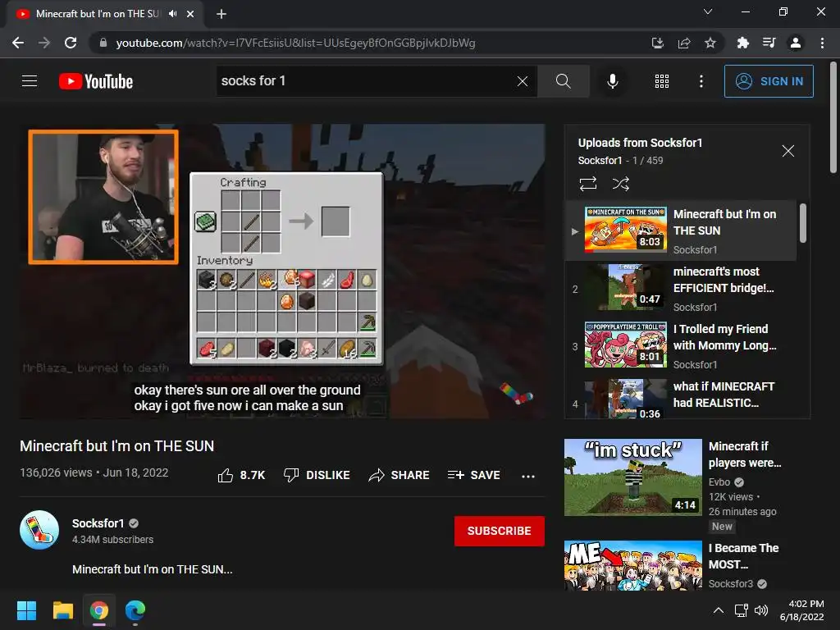This screenshot has width=840, height=630.
Task: Mute the tab via speaker icon
Action: point(172,14)
